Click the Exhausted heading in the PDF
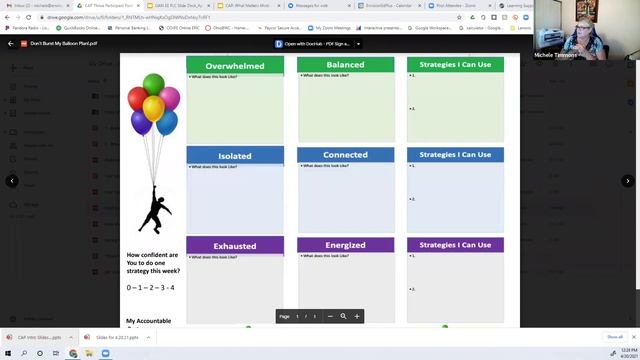Screen dimensions: 640x360 coord(235,246)
